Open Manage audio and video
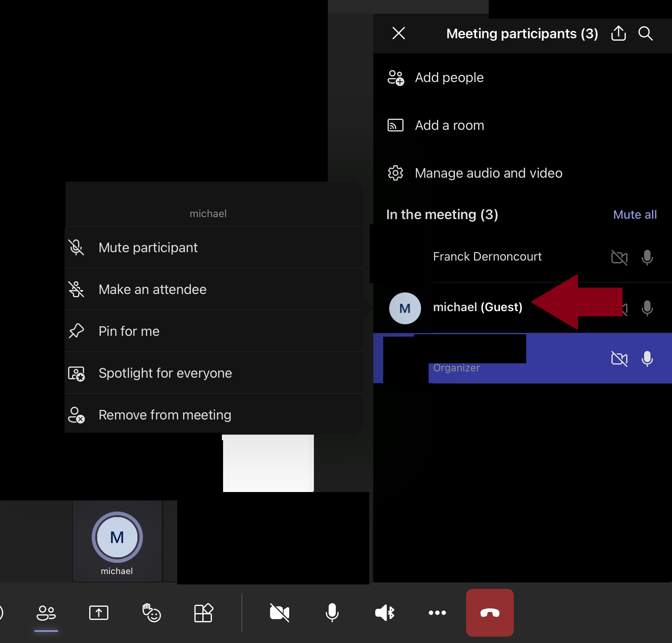 point(523,173)
